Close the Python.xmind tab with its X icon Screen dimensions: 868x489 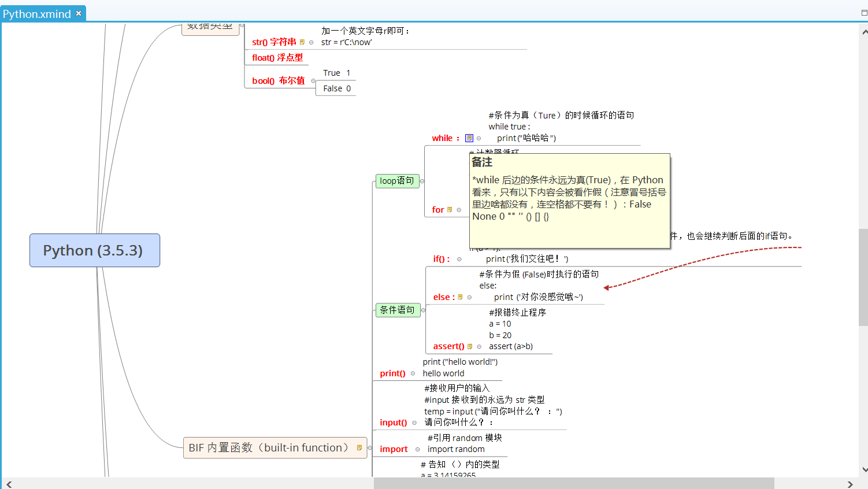tap(79, 13)
